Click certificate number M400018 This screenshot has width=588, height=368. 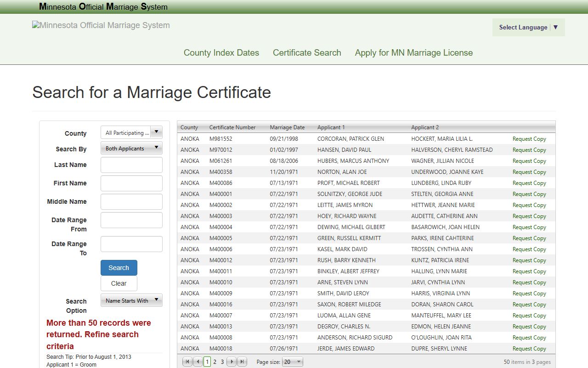pyautogui.click(x=221, y=349)
